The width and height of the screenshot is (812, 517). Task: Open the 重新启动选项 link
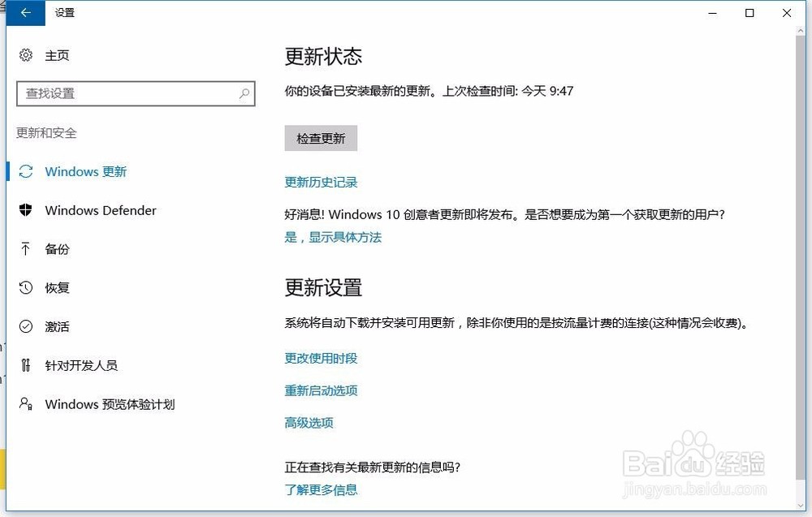click(321, 390)
